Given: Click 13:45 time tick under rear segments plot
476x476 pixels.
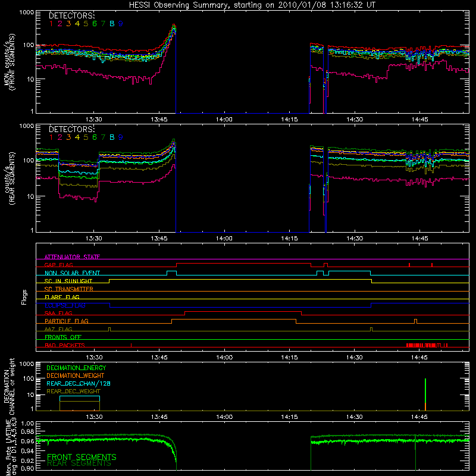Looking at the screenshot, I should tap(159, 239).
